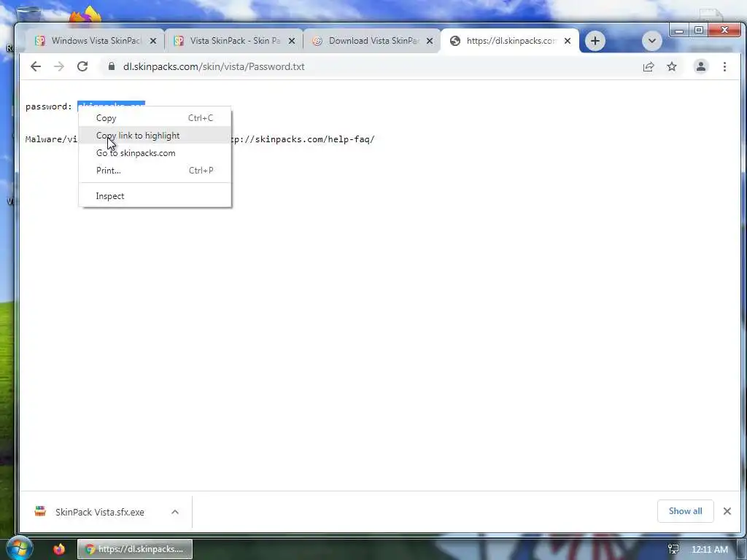This screenshot has height=560, width=747.
Task: Click the 'password:' label text
Action: click(x=49, y=106)
